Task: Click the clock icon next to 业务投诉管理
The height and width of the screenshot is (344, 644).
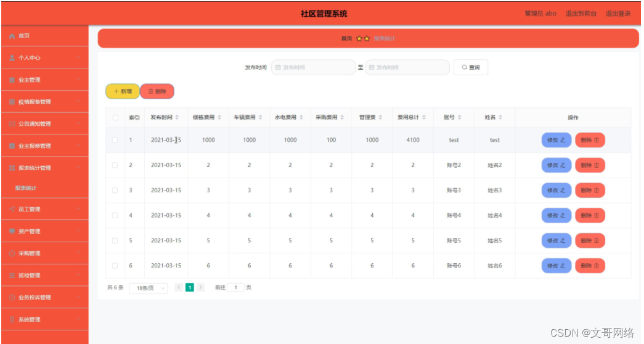Action: (12, 297)
